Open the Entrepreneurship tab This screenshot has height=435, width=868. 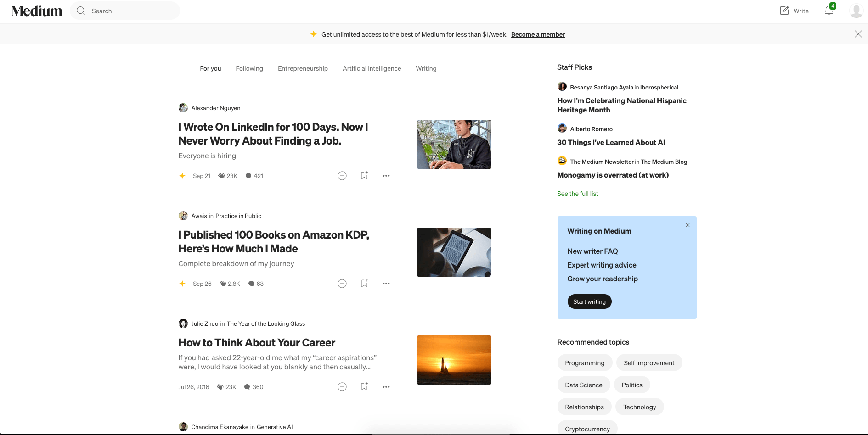pos(303,68)
